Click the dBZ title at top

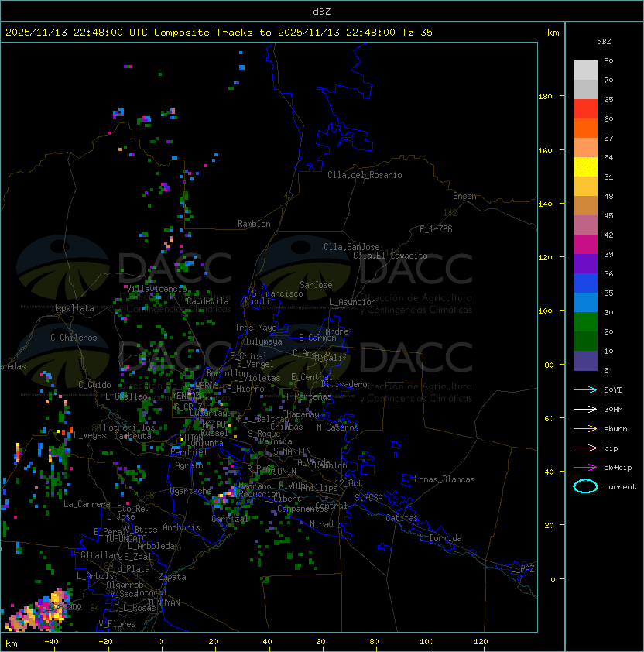322,12
